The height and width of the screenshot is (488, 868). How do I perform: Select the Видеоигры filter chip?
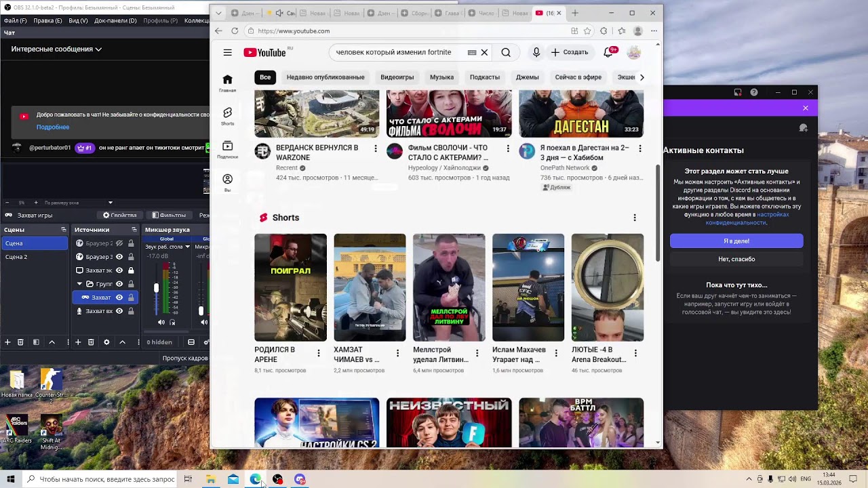(397, 77)
